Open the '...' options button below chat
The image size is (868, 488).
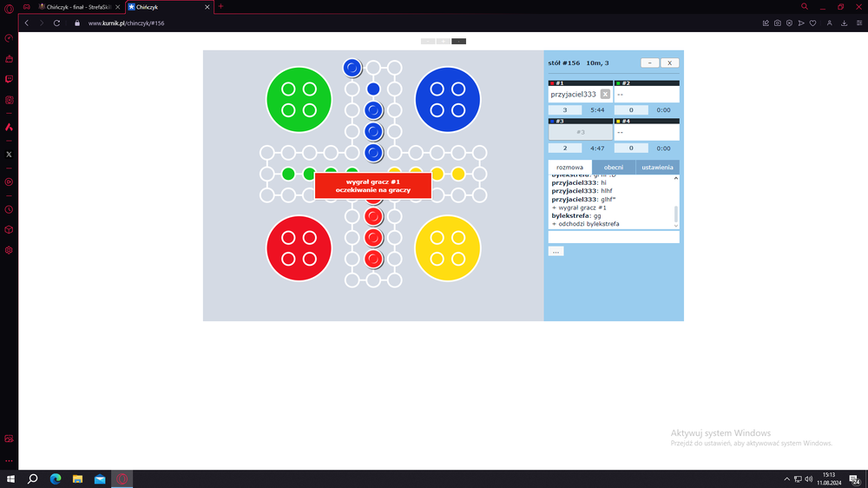tap(556, 252)
